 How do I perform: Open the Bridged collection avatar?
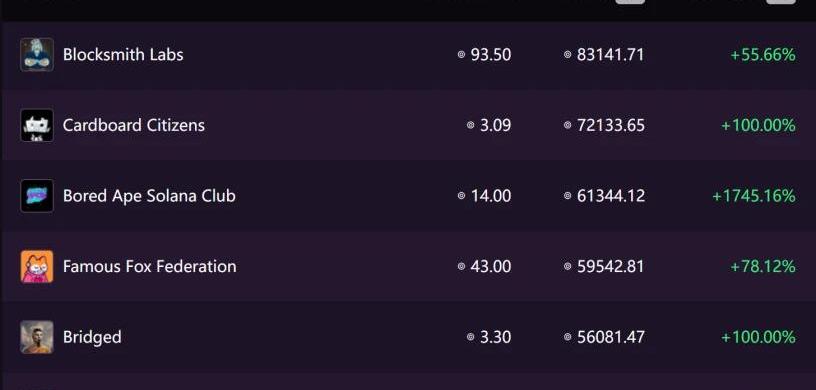tap(37, 337)
